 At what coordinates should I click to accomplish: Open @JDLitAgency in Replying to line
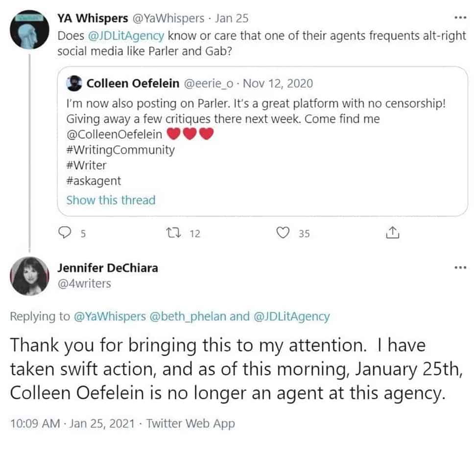(x=291, y=316)
